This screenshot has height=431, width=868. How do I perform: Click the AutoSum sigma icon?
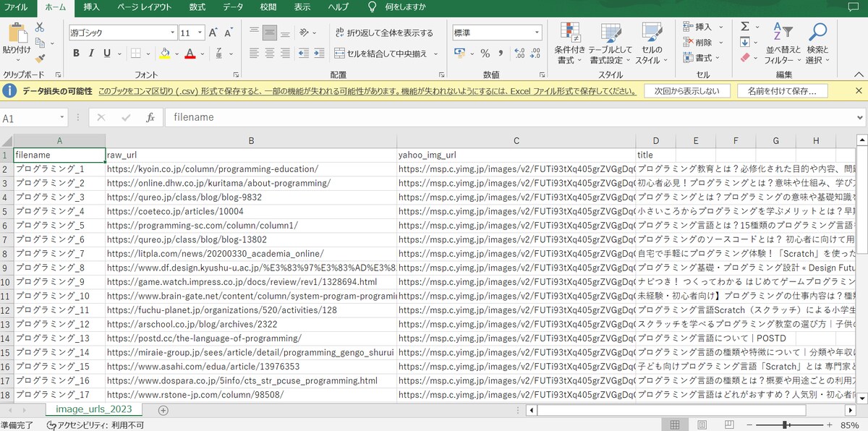tap(744, 26)
